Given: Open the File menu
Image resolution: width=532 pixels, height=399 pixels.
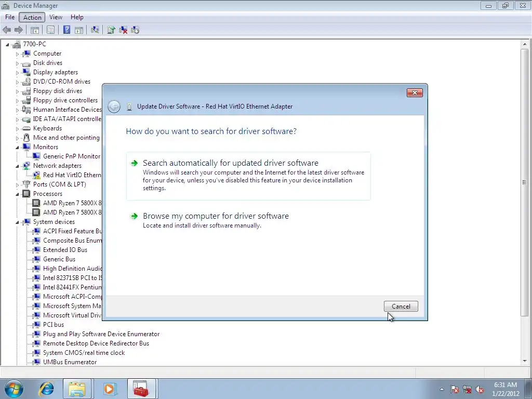Looking at the screenshot, I should coord(10,17).
